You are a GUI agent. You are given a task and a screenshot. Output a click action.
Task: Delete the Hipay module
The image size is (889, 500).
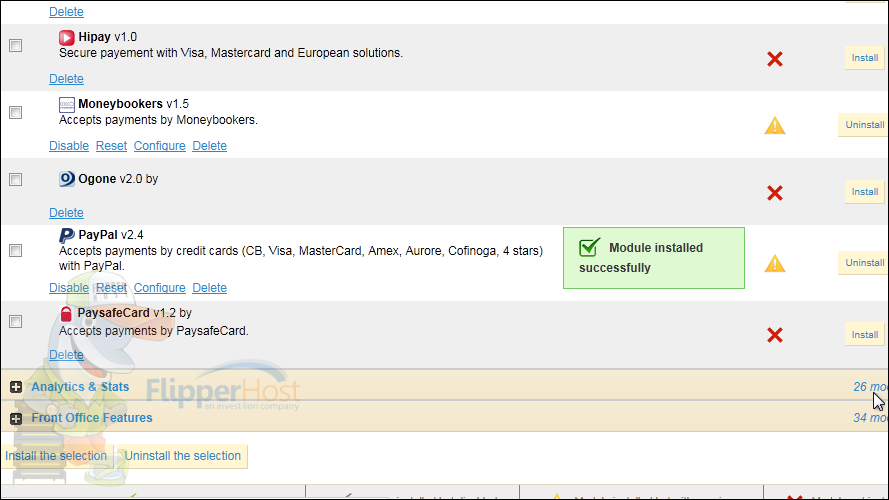[66, 79]
